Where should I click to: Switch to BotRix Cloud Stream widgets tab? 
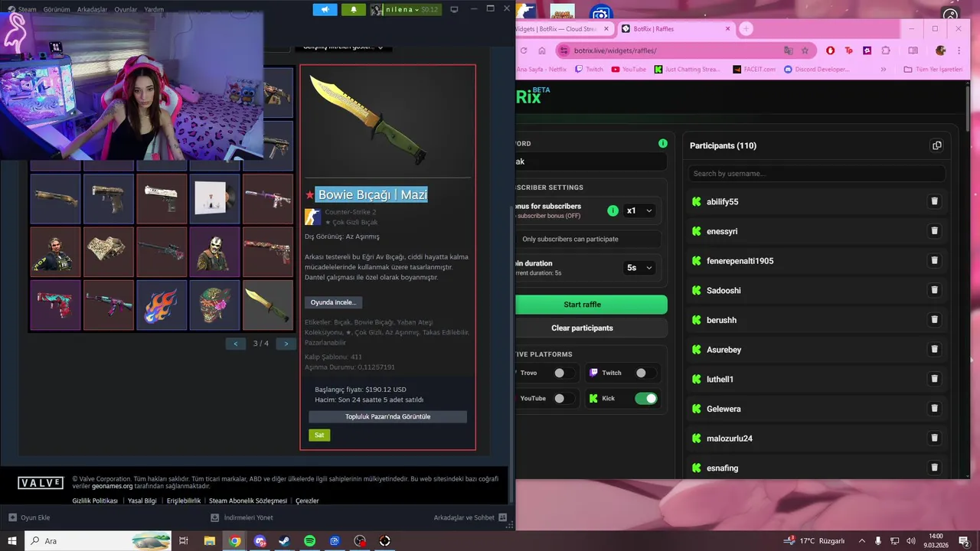pos(563,29)
